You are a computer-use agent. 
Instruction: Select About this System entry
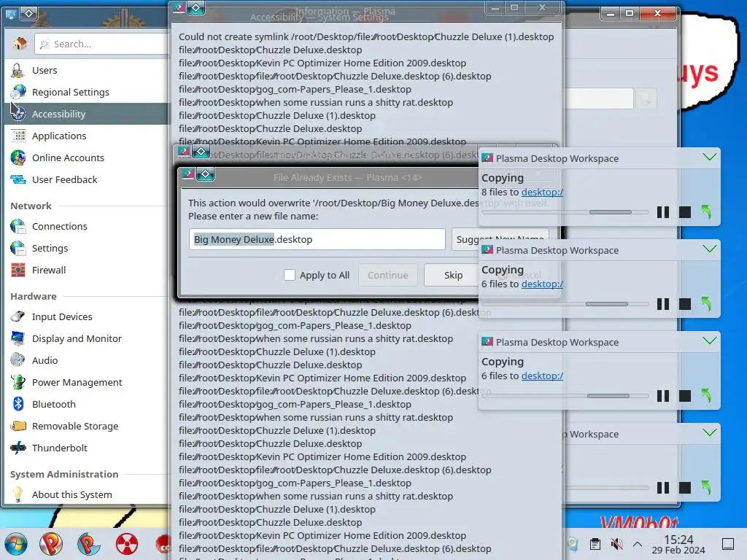coord(88,495)
